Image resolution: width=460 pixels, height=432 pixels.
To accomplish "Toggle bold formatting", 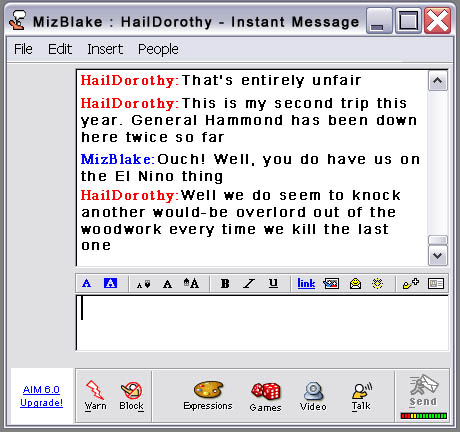I will pyautogui.click(x=225, y=283).
